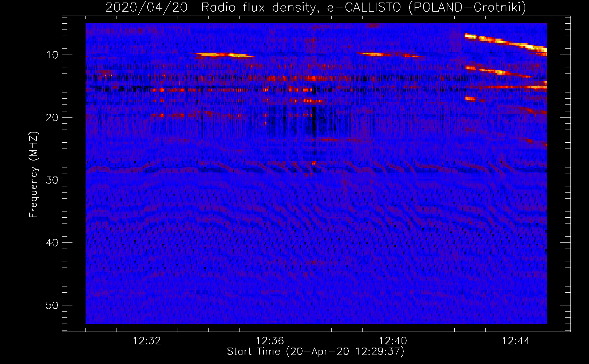Click the frequency tick label '50'

pyautogui.click(x=52, y=305)
